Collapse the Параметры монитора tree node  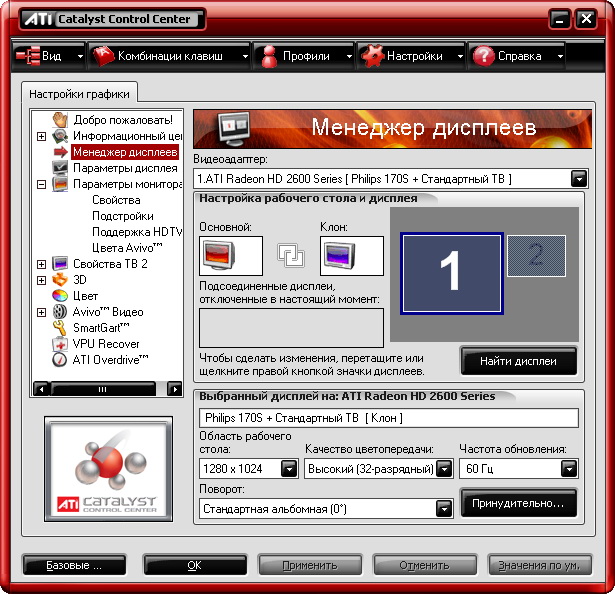pyautogui.click(x=41, y=184)
